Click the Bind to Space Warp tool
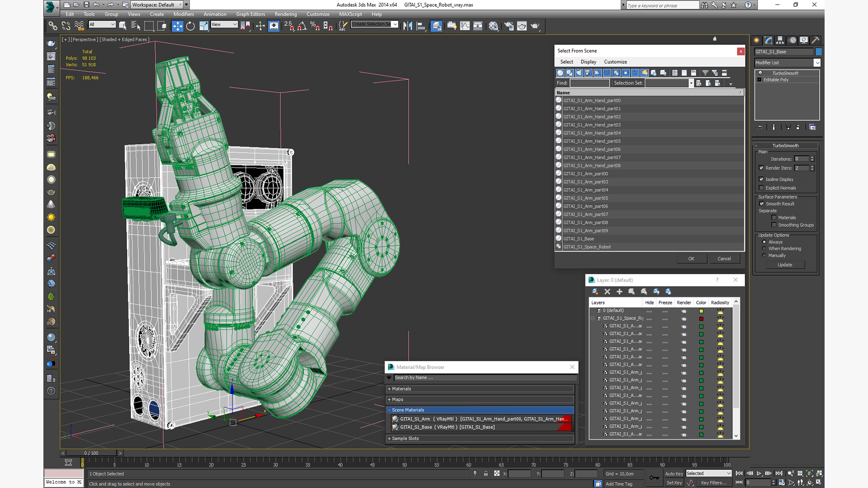868x488 pixels. [79, 26]
